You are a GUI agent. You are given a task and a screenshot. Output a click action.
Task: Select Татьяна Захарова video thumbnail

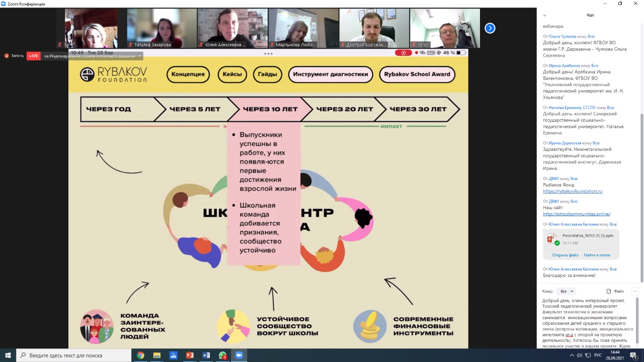coord(162,28)
